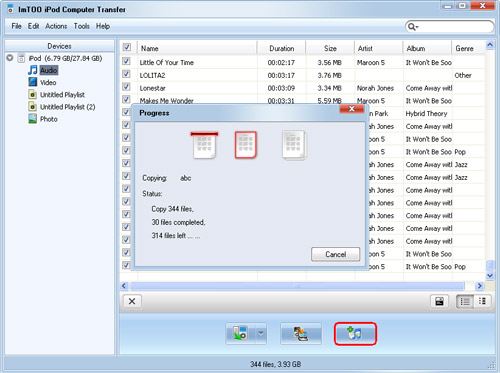Open the Edit menu

click(33, 26)
